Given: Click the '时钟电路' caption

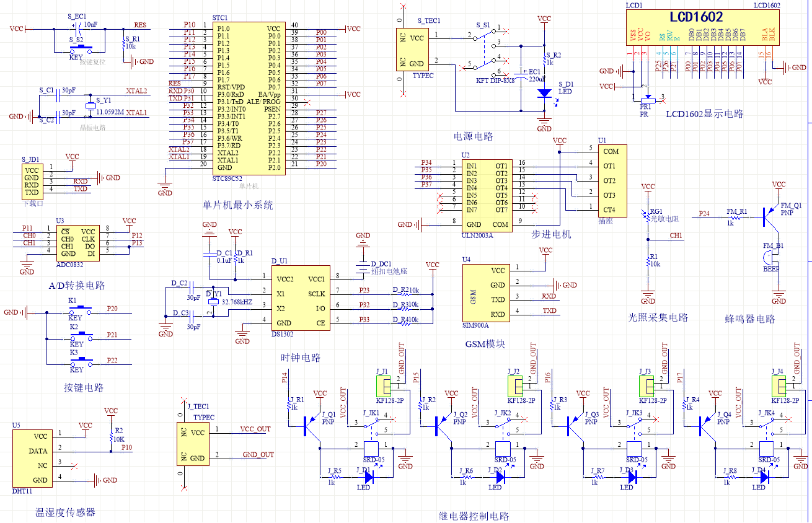Looking at the screenshot, I should pos(301,358).
